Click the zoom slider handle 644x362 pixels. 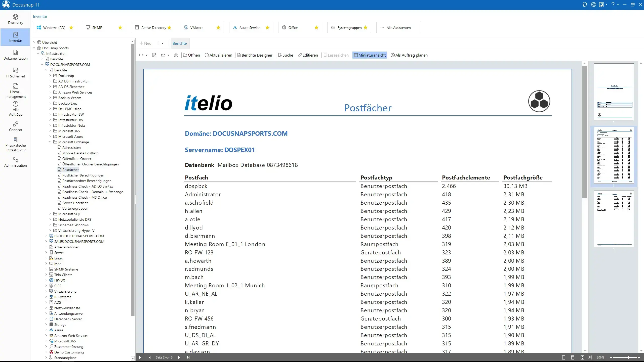628,357
